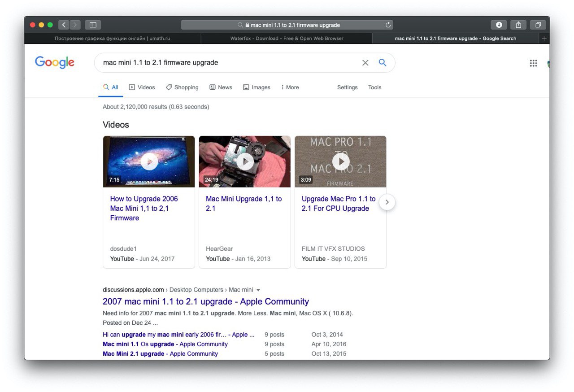This screenshot has height=392, width=574.
Task: Open the More search filters menu
Action: pyautogui.click(x=290, y=87)
